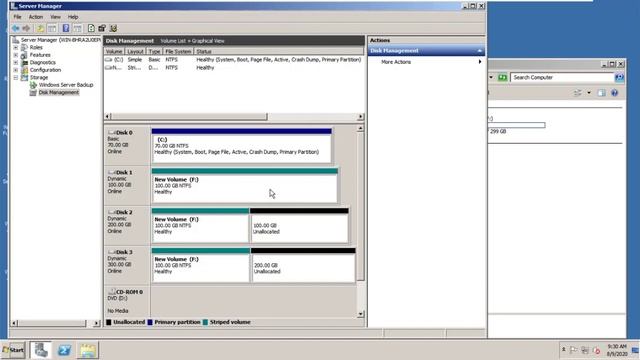Click the Properties toolbar icon
This screenshot has width=640, height=360.
point(102,28)
